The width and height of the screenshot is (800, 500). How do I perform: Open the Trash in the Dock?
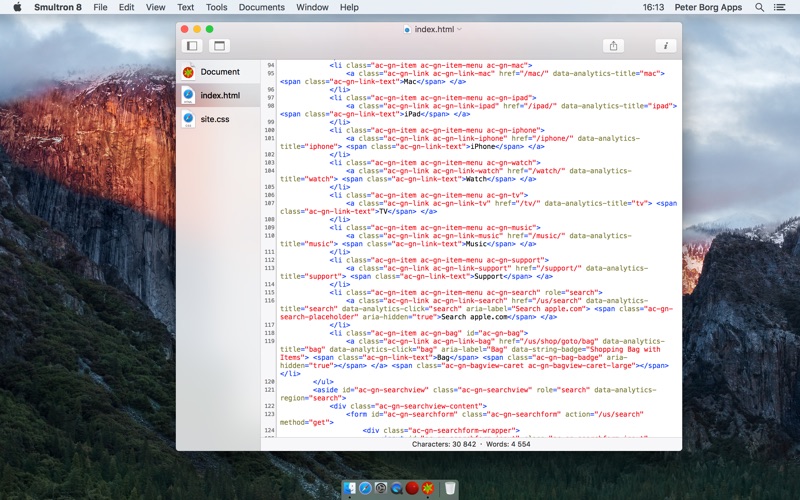(x=450, y=488)
